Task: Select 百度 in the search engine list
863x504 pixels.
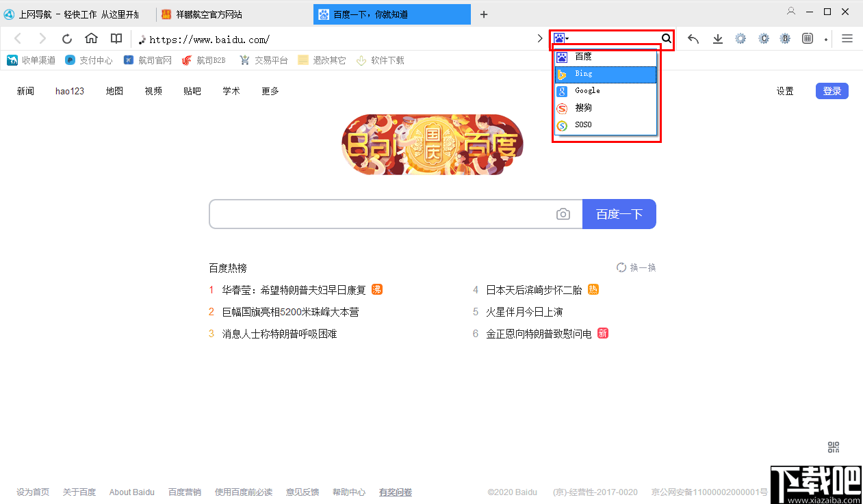Action: tap(606, 57)
